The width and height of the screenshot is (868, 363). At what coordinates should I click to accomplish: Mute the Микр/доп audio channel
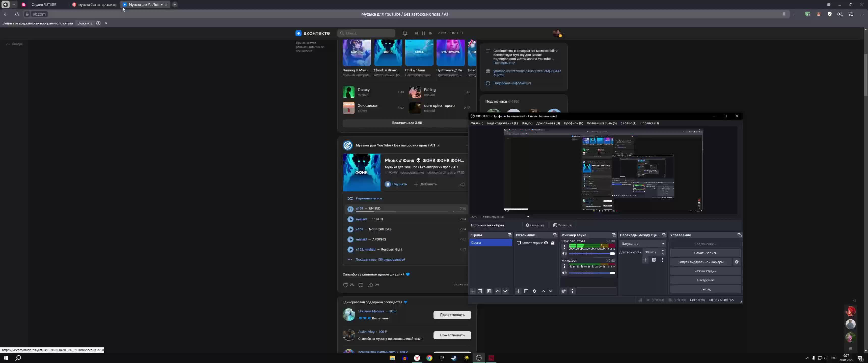[x=564, y=273]
